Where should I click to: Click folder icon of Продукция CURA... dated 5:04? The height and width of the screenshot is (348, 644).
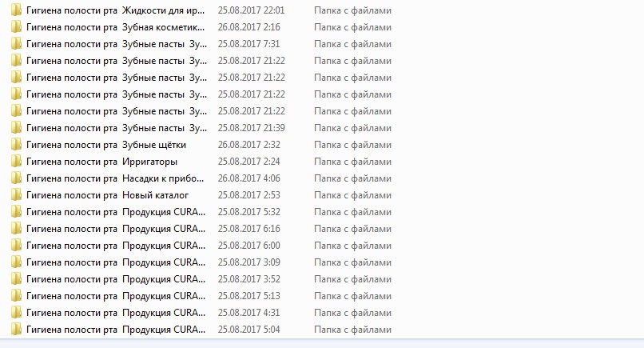click(17, 330)
